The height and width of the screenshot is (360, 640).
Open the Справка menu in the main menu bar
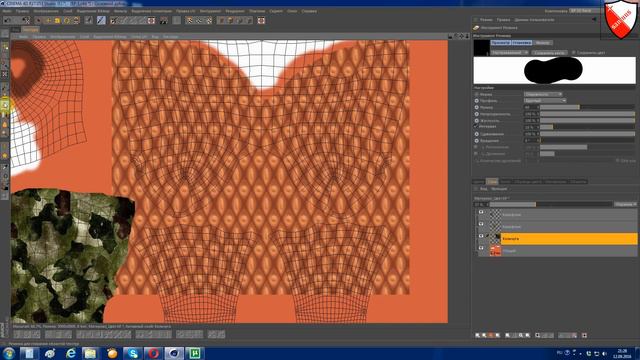[x=309, y=11]
